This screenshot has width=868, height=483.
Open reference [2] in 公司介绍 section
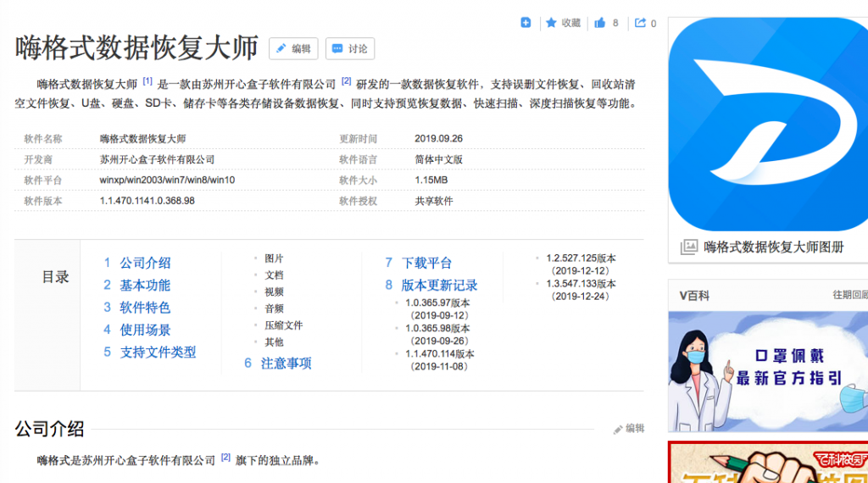coord(225,457)
